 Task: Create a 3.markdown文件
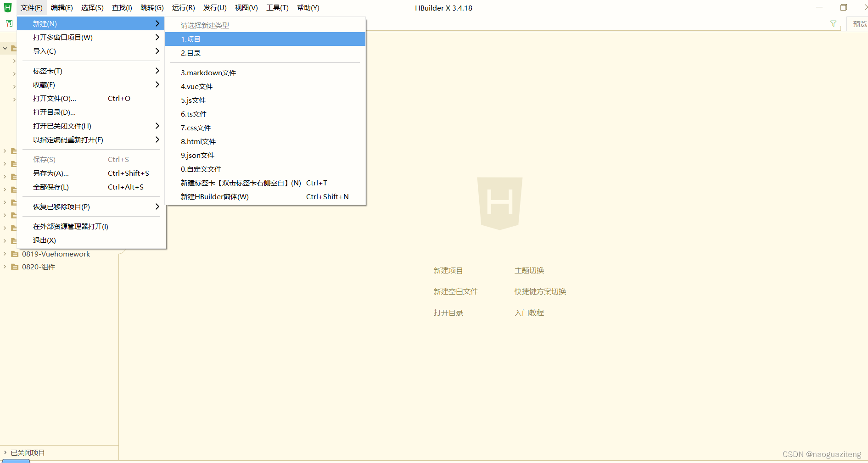pos(265,73)
